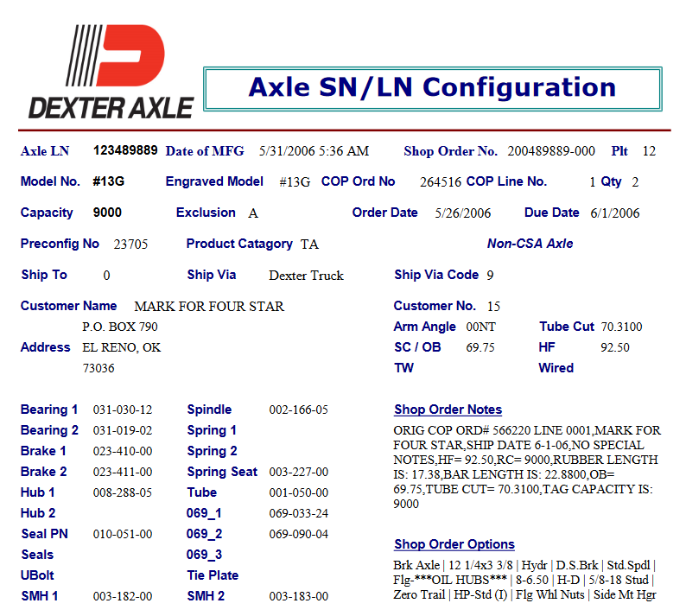The height and width of the screenshot is (616, 686).
Task: Select the Model No. value #13G
Action: point(110,181)
